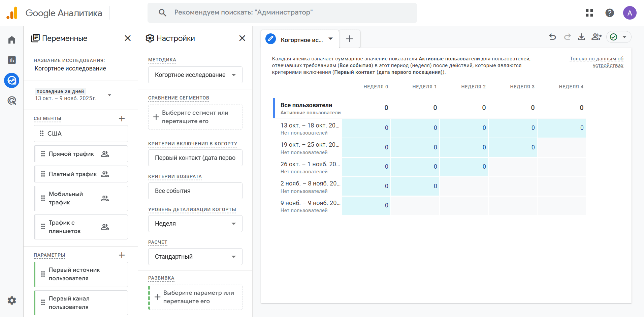Open the Методика dropdown
Image resolution: width=644 pixels, height=317 pixels.
(x=195, y=75)
